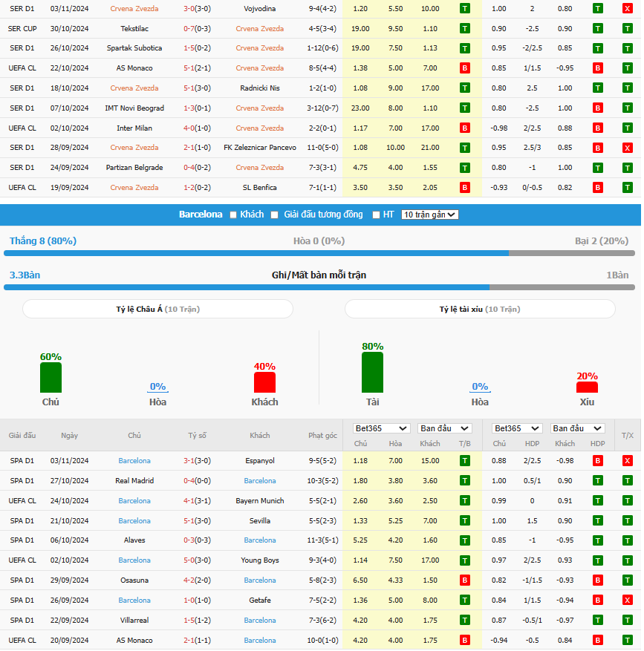Click the win/loss progress bar under Thắng 8 (80%)
This screenshot has height=651, width=644.
point(319,253)
